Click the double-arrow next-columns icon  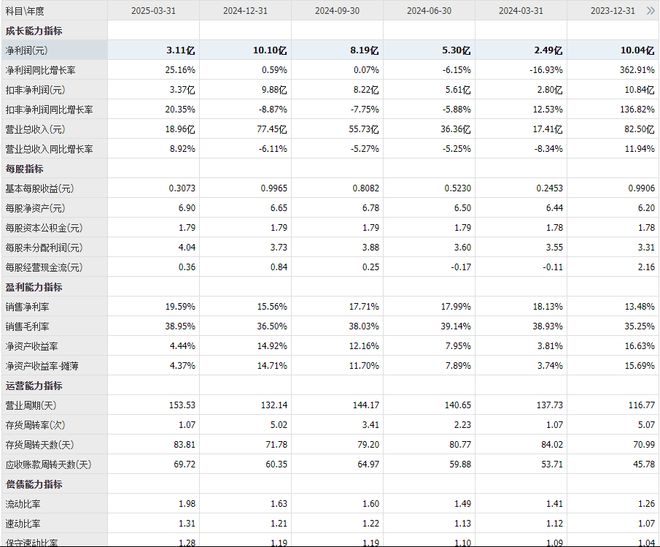tap(650, 11)
